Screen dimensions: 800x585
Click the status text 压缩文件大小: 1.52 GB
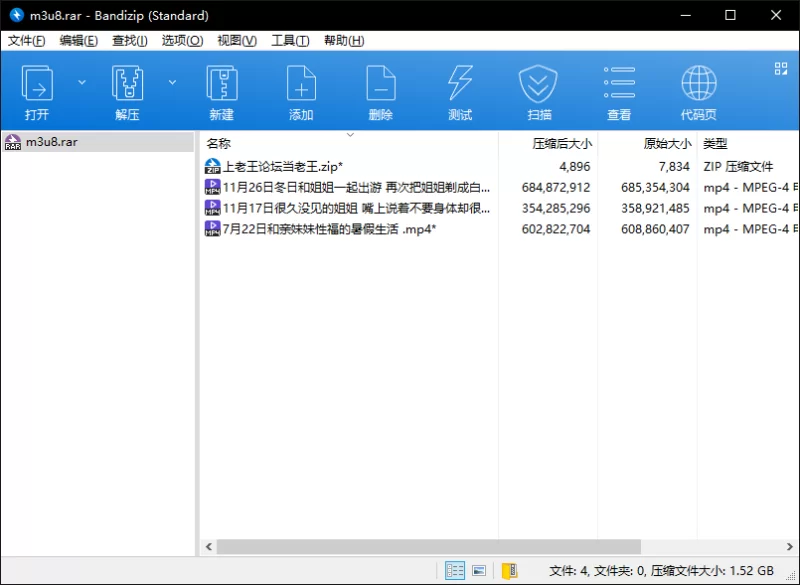712,570
